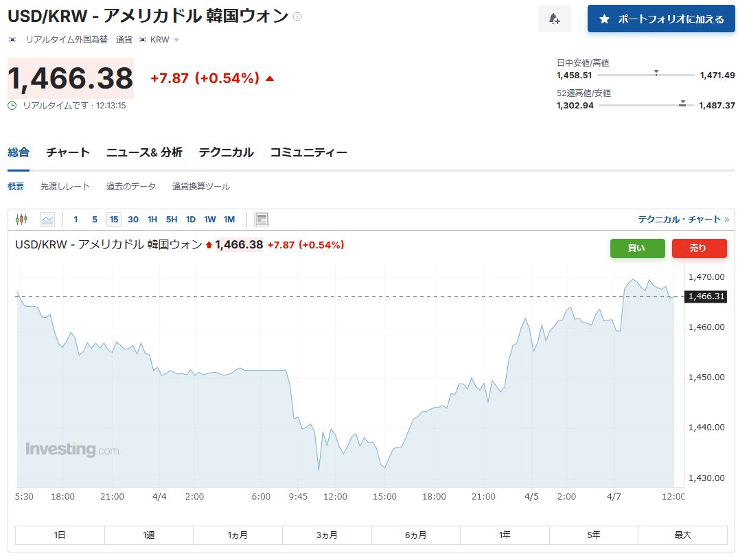Click the 52-week range slider marker
The height and width of the screenshot is (560, 738).
click(x=682, y=104)
